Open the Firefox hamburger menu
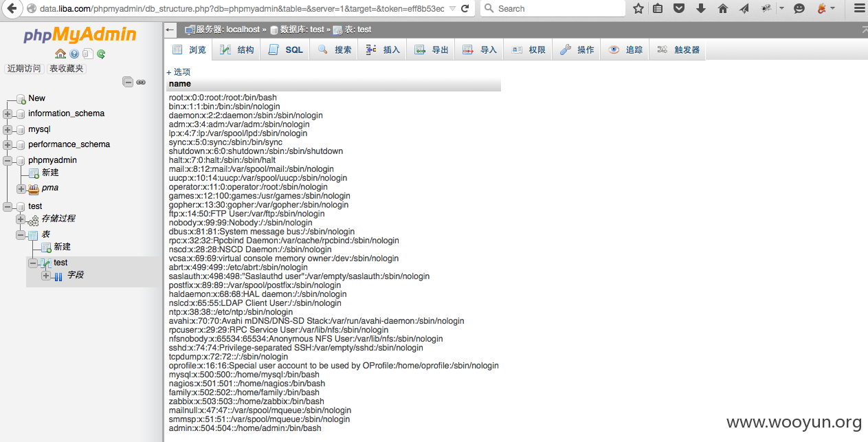This screenshot has height=442, width=868. (859, 9)
